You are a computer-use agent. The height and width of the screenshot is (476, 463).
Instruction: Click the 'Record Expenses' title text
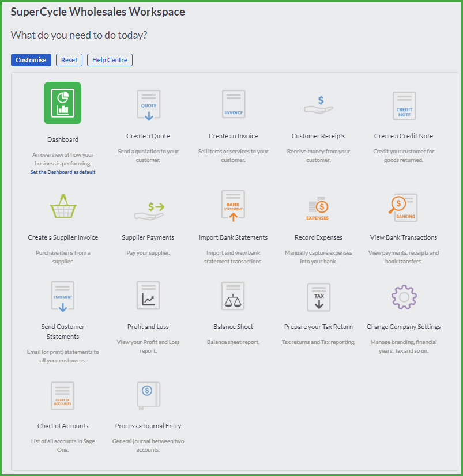click(x=318, y=237)
